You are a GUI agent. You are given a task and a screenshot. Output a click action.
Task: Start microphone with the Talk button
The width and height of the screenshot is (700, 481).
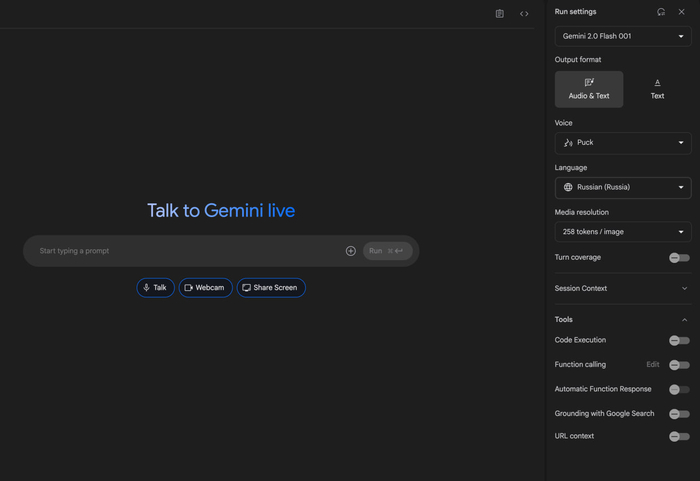[155, 288]
